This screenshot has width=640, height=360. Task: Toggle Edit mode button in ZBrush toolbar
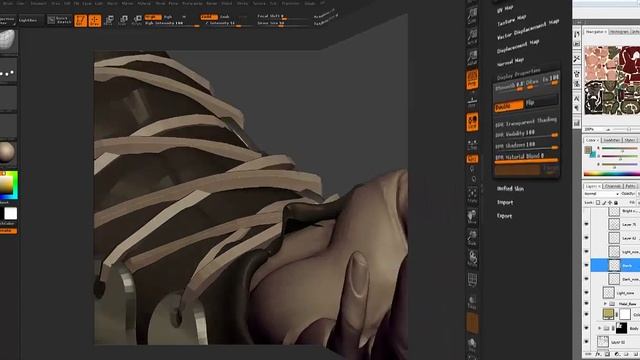point(81,20)
